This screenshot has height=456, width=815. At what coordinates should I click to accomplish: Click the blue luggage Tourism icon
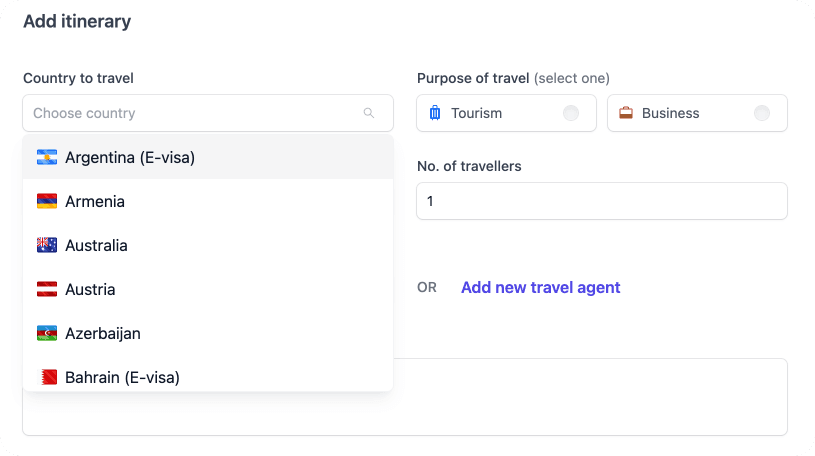click(435, 113)
